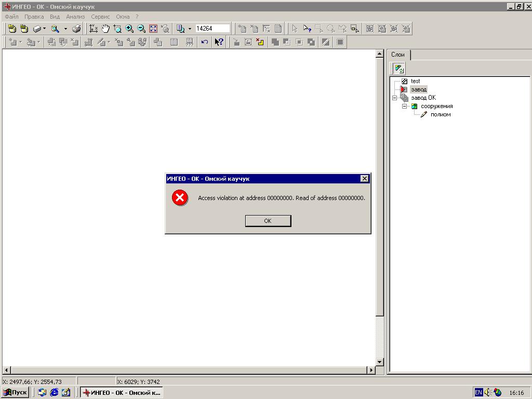
Task: Select the завод ОК tree node
Action: tap(423, 98)
